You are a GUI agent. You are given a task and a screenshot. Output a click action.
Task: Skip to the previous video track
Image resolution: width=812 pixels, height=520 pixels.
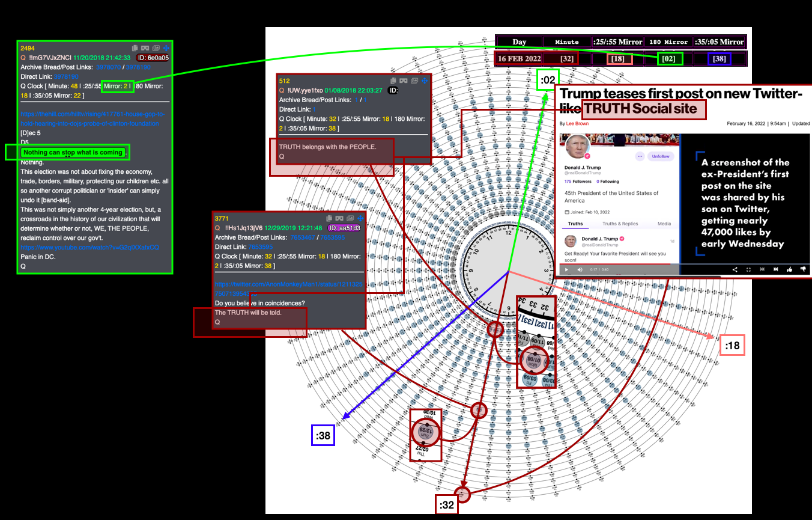point(762,269)
